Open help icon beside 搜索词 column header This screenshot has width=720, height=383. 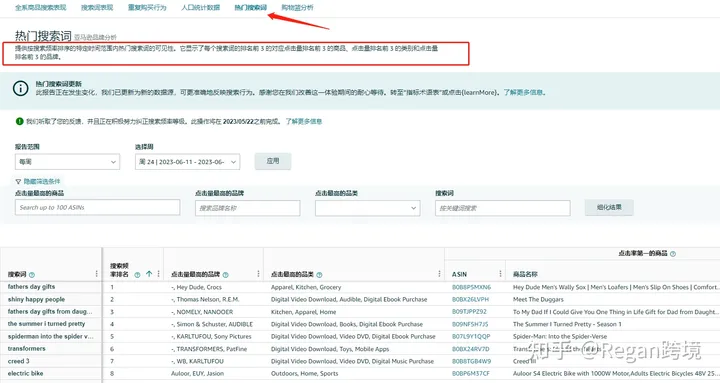point(32,275)
